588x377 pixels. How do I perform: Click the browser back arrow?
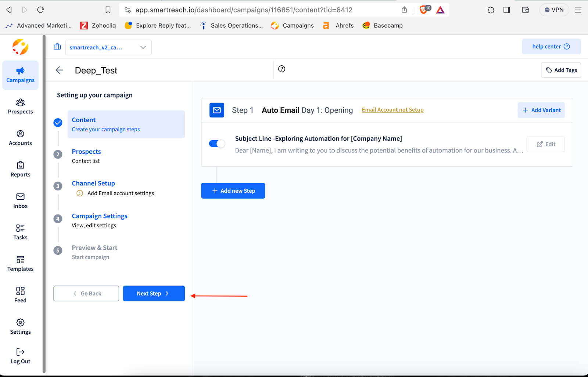pos(9,10)
